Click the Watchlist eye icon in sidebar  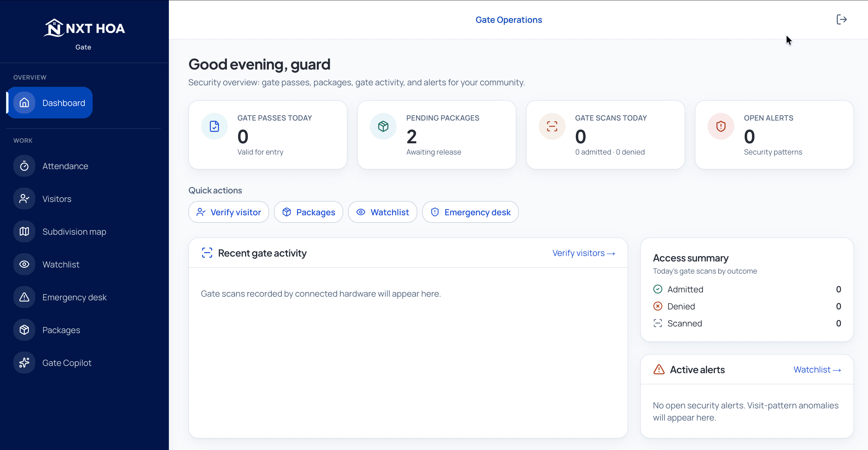(24, 264)
